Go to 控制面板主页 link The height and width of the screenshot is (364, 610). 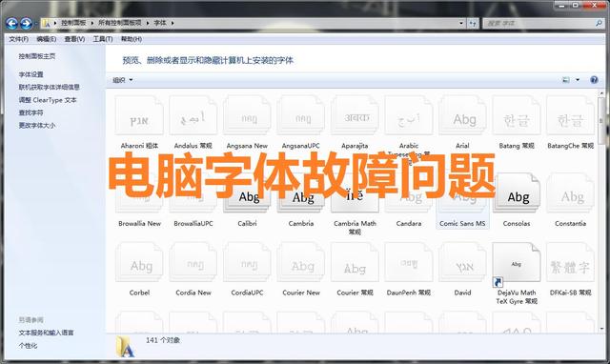pos(37,56)
